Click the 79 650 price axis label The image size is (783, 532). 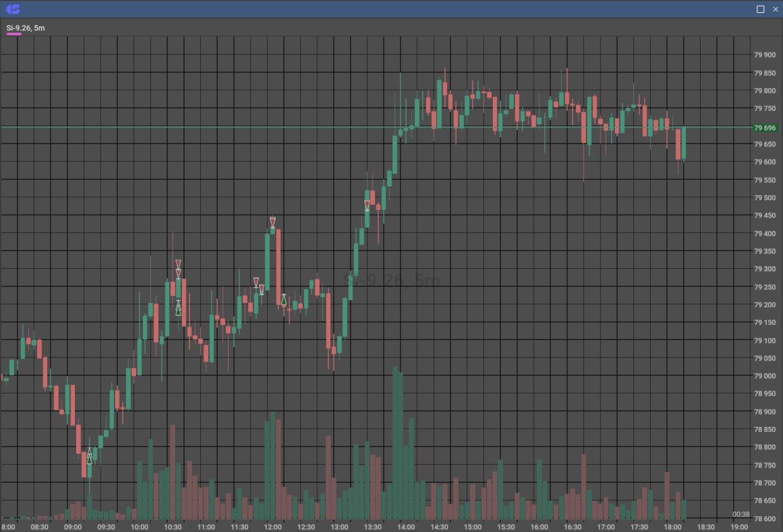coord(765,144)
